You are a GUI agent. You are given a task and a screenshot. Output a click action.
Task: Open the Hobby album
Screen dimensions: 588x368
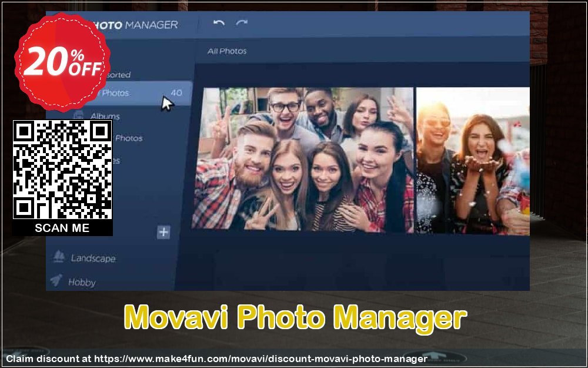point(82,282)
